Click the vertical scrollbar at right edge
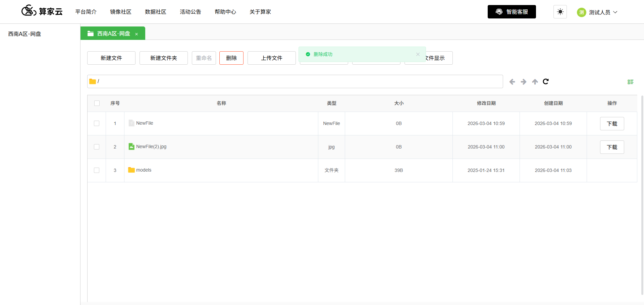The image size is (644, 305). click(x=642, y=195)
